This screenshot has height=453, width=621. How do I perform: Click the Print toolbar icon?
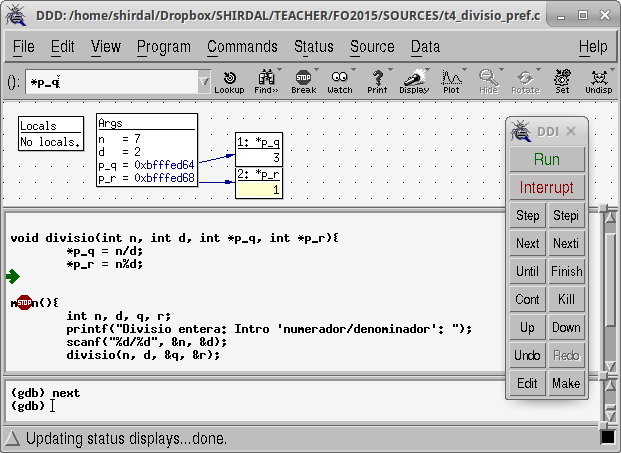click(x=377, y=81)
